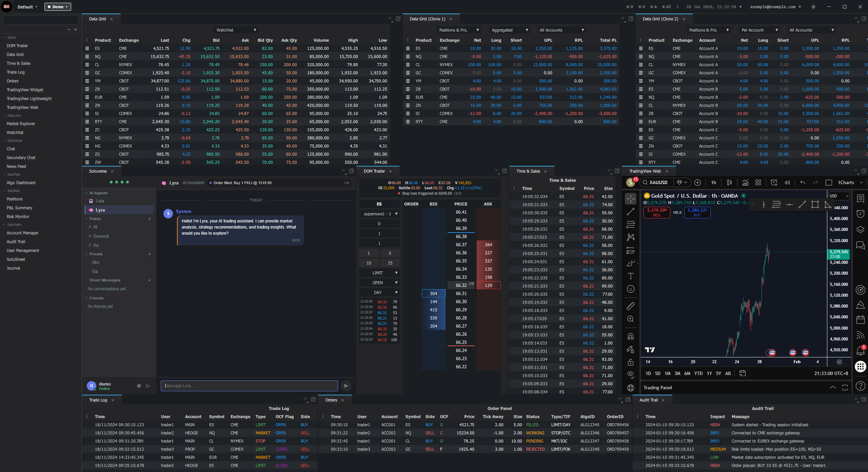The height and width of the screenshot is (472, 868).
Task: Enable magnet mode on the chart
Action: (x=631, y=336)
